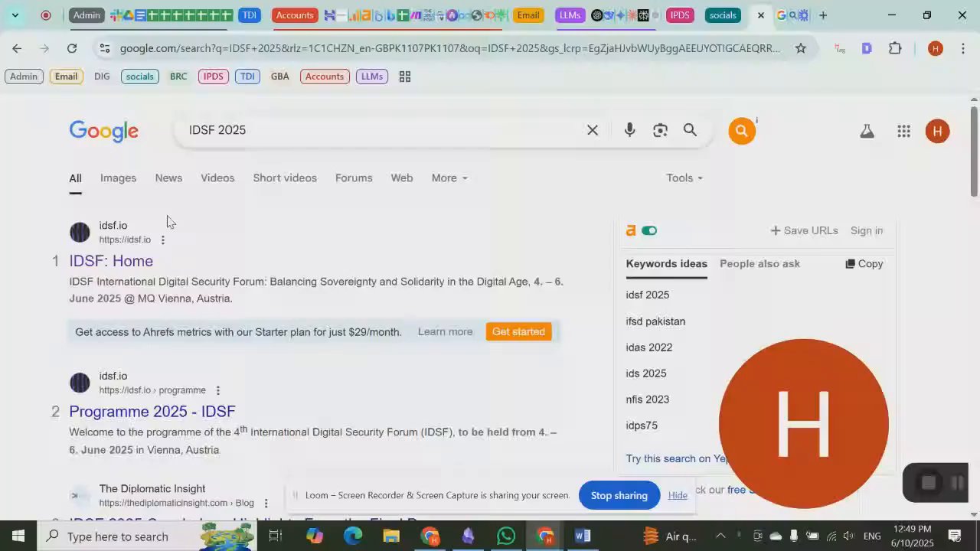The image size is (980, 551).
Task: Click Learn more in Ahrefs banner
Action: [445, 331]
